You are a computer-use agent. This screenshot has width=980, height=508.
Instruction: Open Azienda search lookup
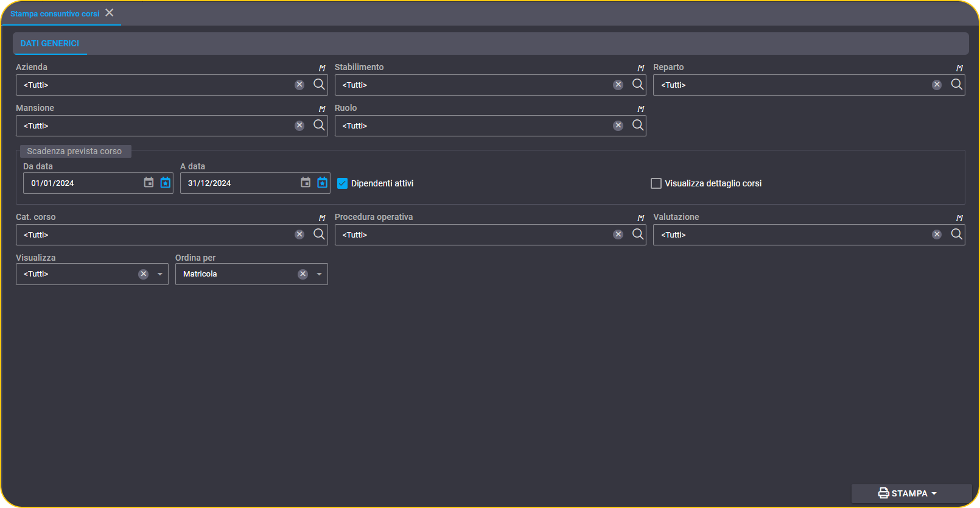pyautogui.click(x=319, y=85)
